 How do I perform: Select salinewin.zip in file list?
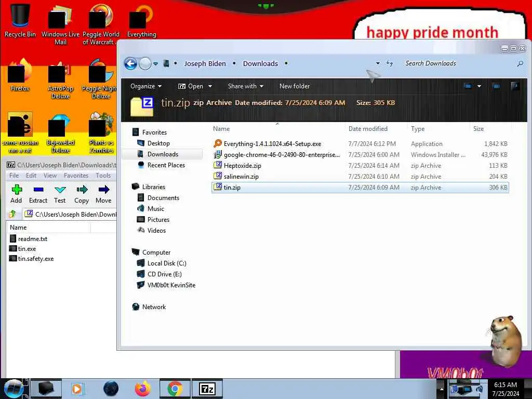coord(360,177)
